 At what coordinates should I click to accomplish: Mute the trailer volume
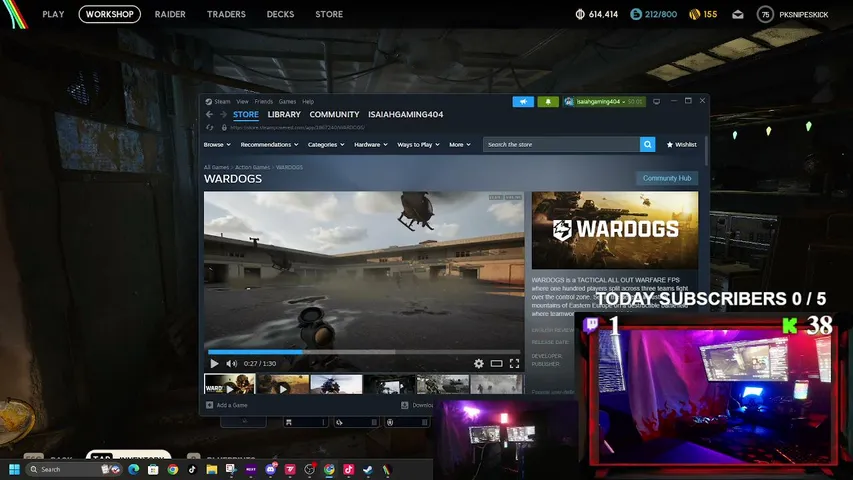[x=231, y=364]
